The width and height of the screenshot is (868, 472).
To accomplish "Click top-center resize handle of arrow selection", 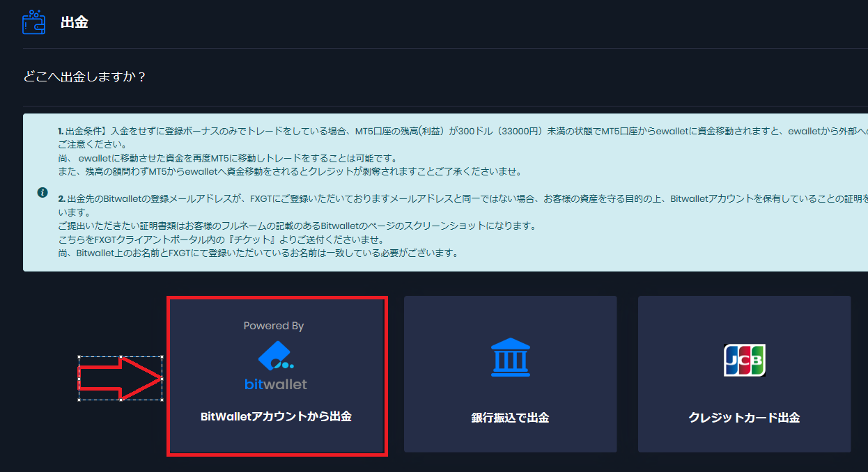I will point(121,358).
